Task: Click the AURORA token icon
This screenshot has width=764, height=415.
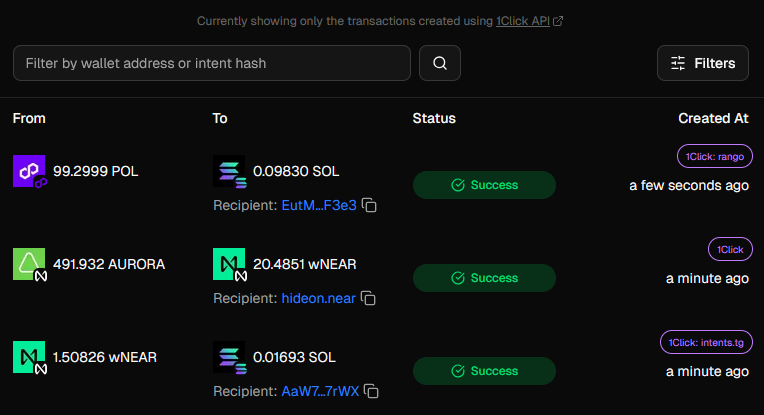Action: [x=29, y=264]
